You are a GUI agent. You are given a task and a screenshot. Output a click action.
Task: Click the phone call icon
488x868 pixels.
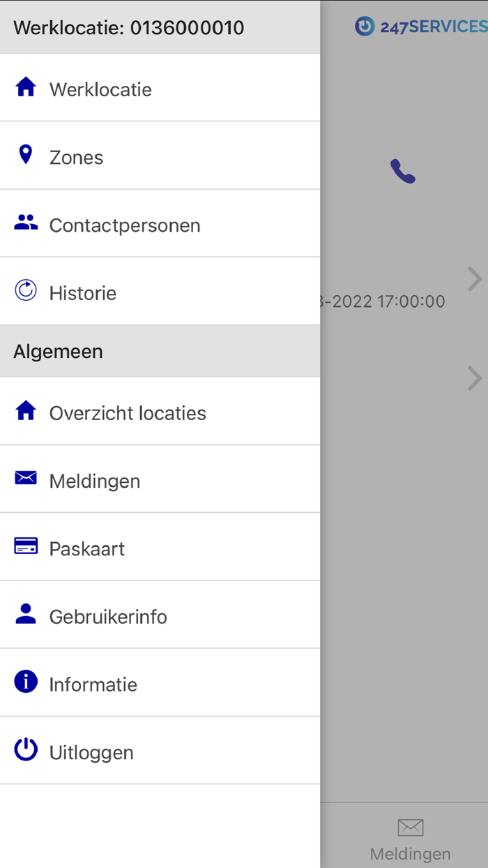point(402,170)
